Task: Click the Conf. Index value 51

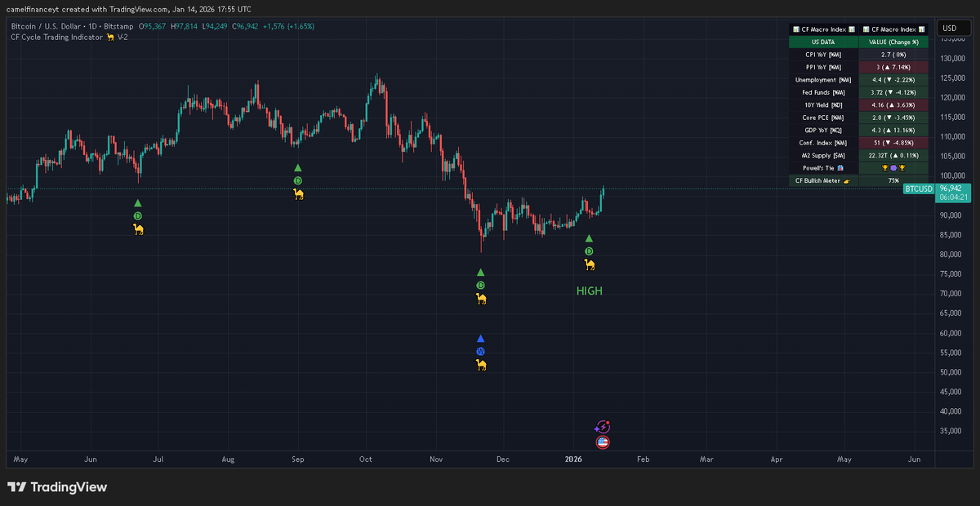Action: (893, 143)
